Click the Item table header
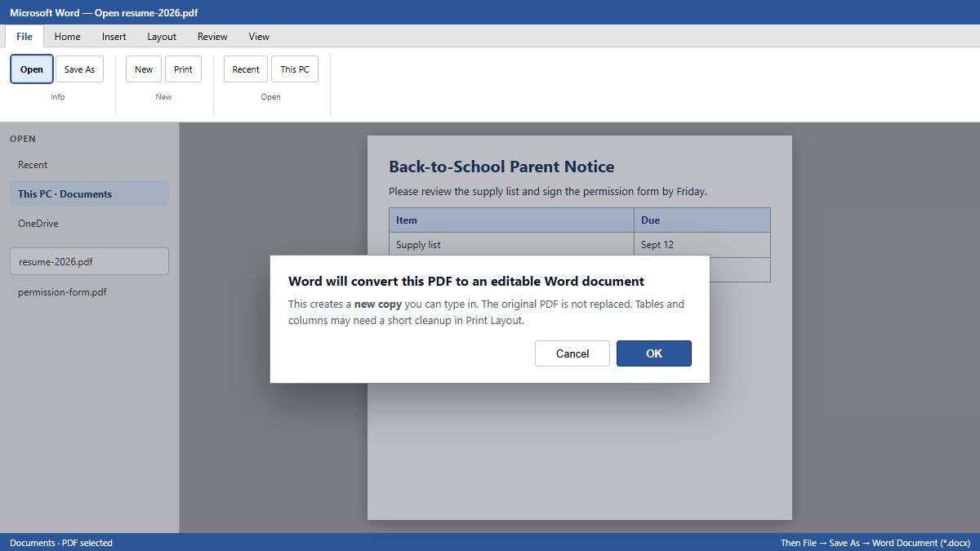This screenshot has width=980, height=551. pos(511,220)
